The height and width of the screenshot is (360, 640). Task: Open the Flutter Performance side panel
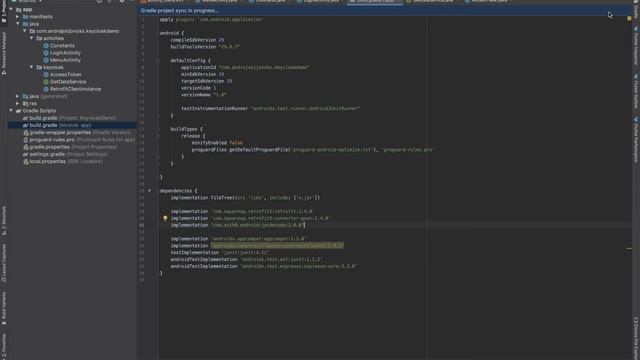(x=636, y=140)
